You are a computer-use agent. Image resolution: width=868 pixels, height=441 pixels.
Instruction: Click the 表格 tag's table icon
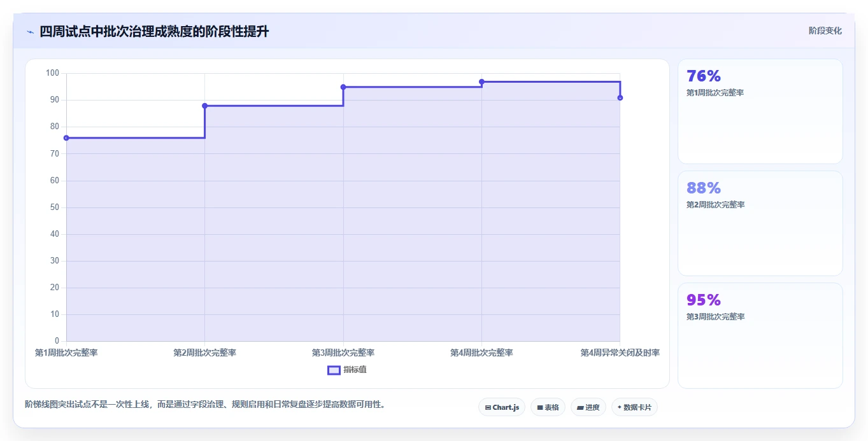point(540,407)
